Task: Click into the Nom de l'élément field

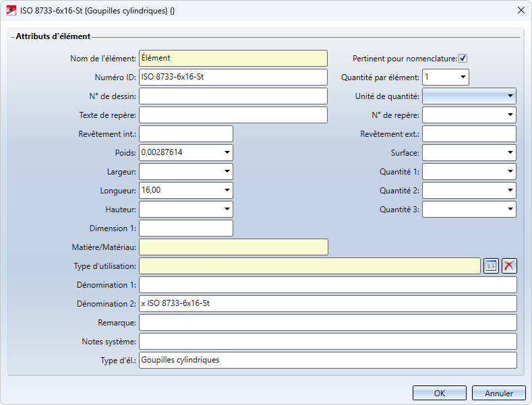Action: coord(233,59)
